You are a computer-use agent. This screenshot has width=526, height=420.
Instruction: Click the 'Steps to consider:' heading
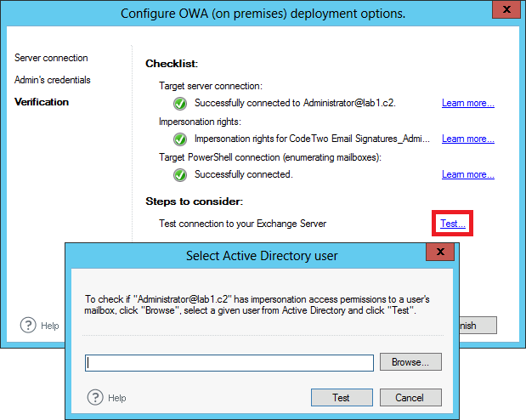pyautogui.click(x=195, y=201)
